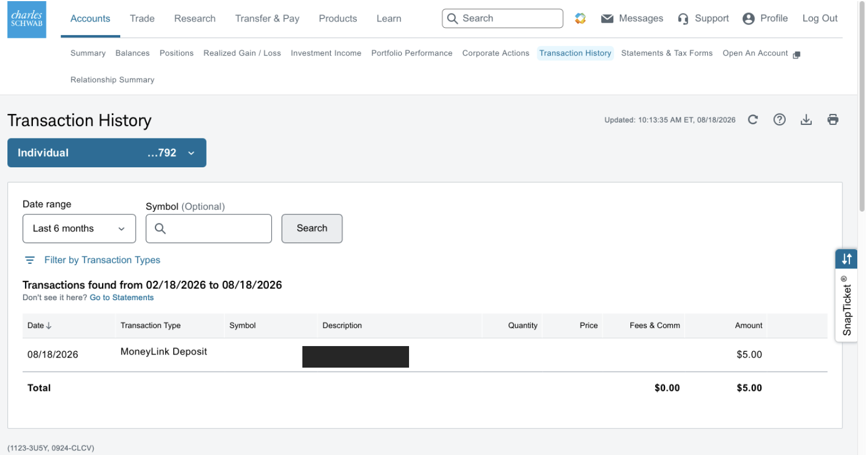Click Filter by Transaction Types
Image resolution: width=868 pixels, height=455 pixels.
(x=102, y=260)
